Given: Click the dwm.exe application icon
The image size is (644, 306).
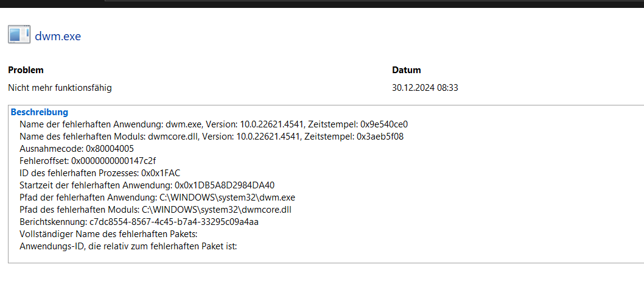Looking at the screenshot, I should (19, 34).
